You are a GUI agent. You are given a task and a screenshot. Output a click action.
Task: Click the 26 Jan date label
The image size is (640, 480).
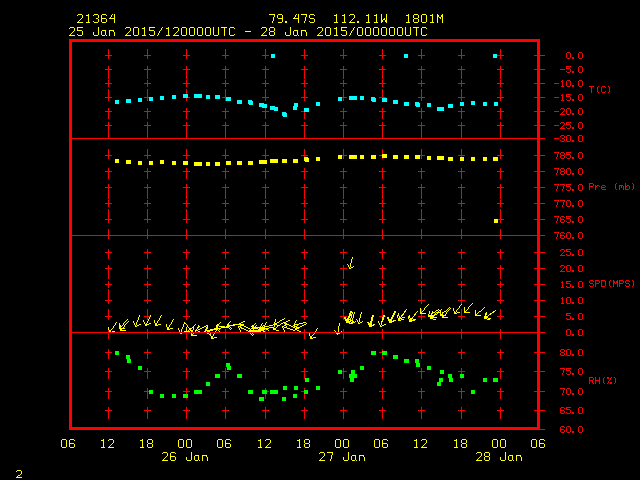[185, 457]
